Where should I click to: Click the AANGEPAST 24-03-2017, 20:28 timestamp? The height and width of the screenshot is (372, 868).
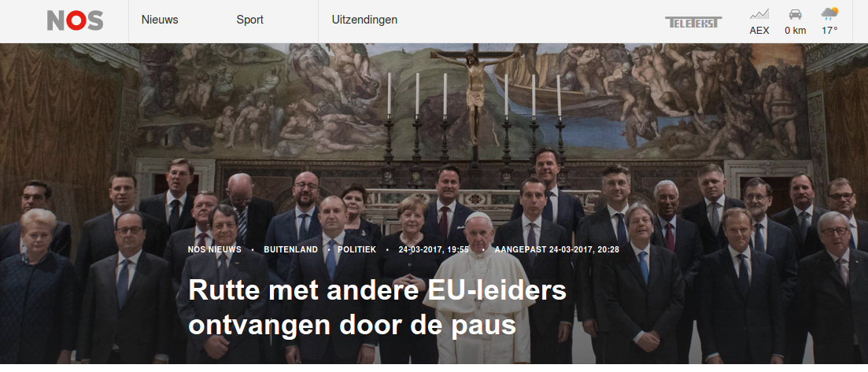[x=556, y=249]
